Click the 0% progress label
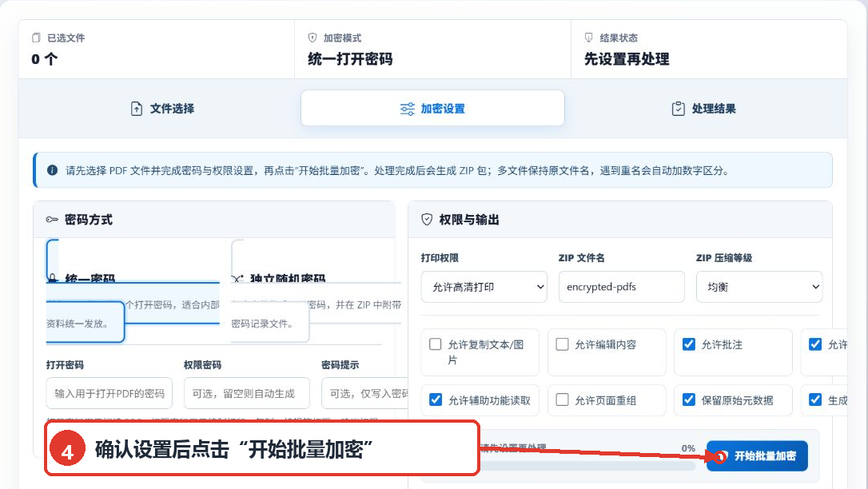The height and width of the screenshot is (489, 868). (688, 448)
